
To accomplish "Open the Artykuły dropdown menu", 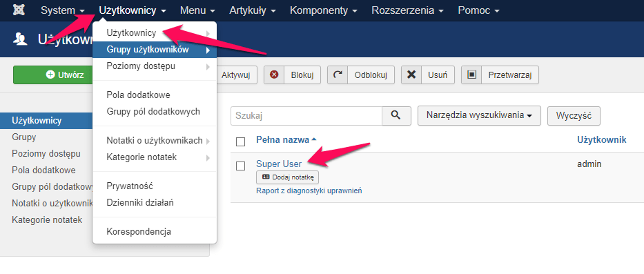I will point(253,10).
